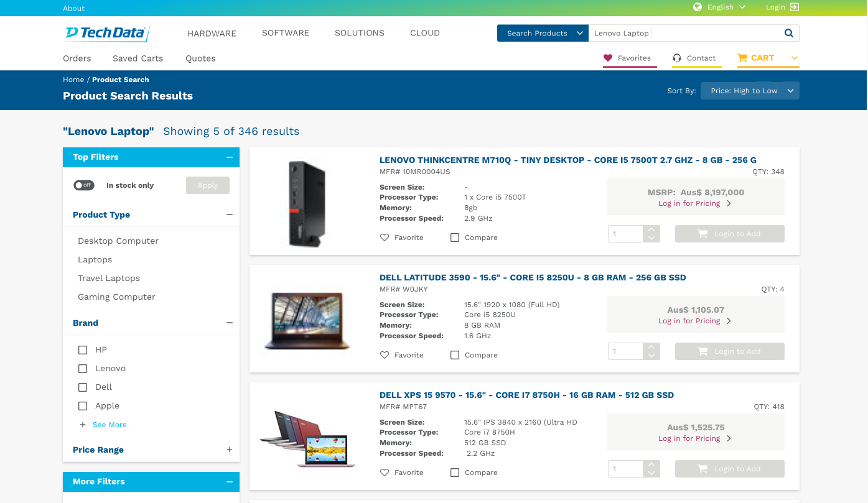Collapse the Product Type section
The width and height of the screenshot is (868, 503).
pos(230,215)
